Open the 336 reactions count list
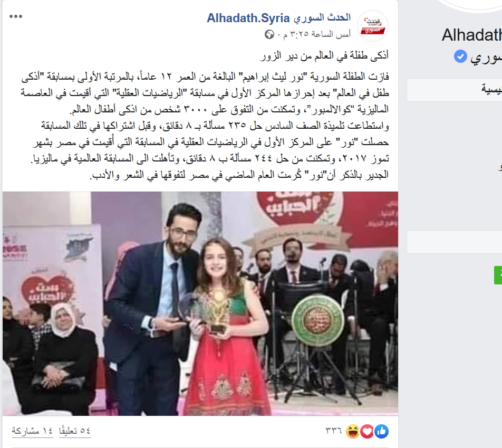This screenshot has height=448, width=502. (x=333, y=431)
